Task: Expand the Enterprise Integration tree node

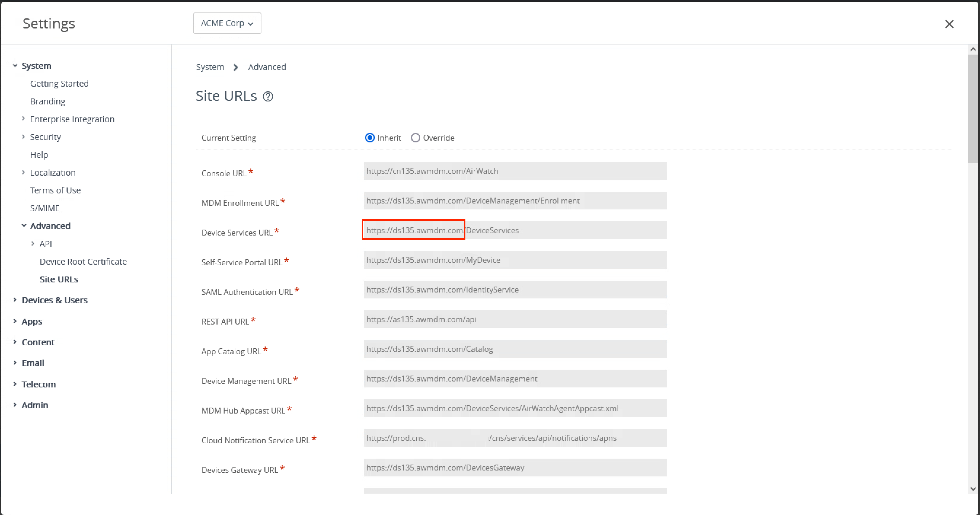Action: point(24,119)
